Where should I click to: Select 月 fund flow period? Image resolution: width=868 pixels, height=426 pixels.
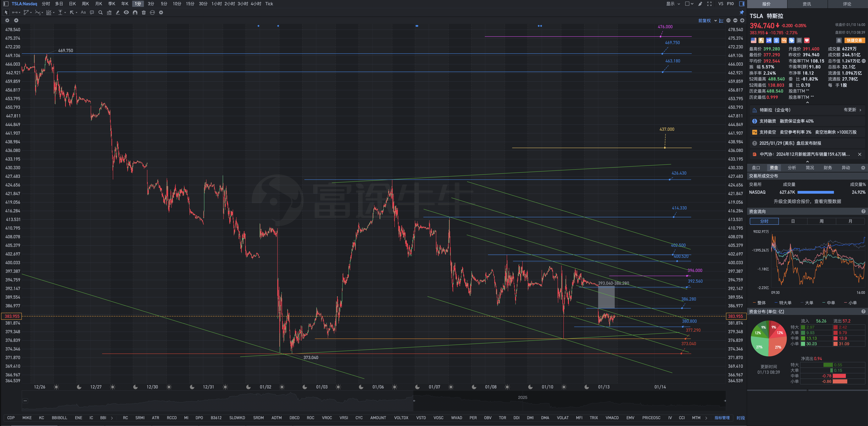click(850, 221)
